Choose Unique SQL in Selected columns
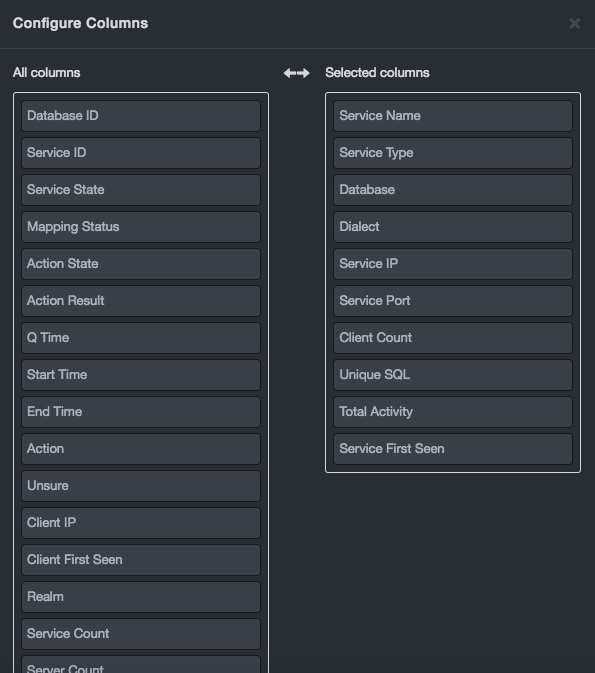 tap(453, 375)
